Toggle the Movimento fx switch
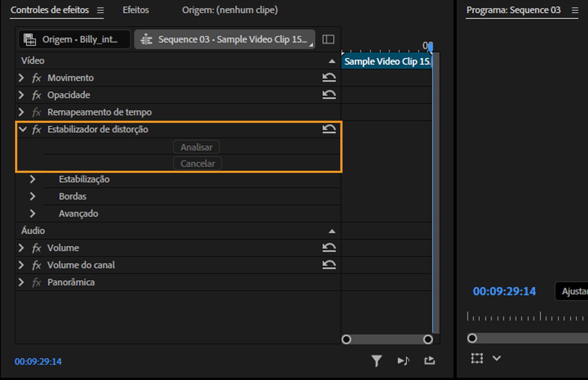The width and height of the screenshot is (588, 380). 36,78
